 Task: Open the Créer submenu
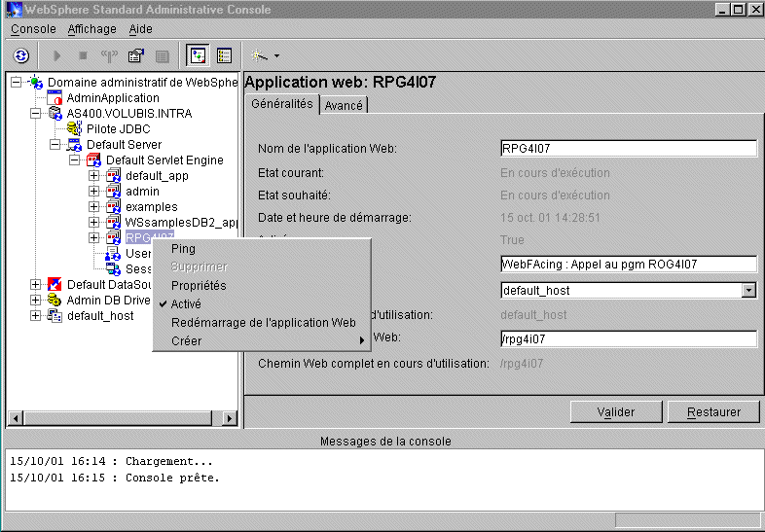(x=262, y=340)
